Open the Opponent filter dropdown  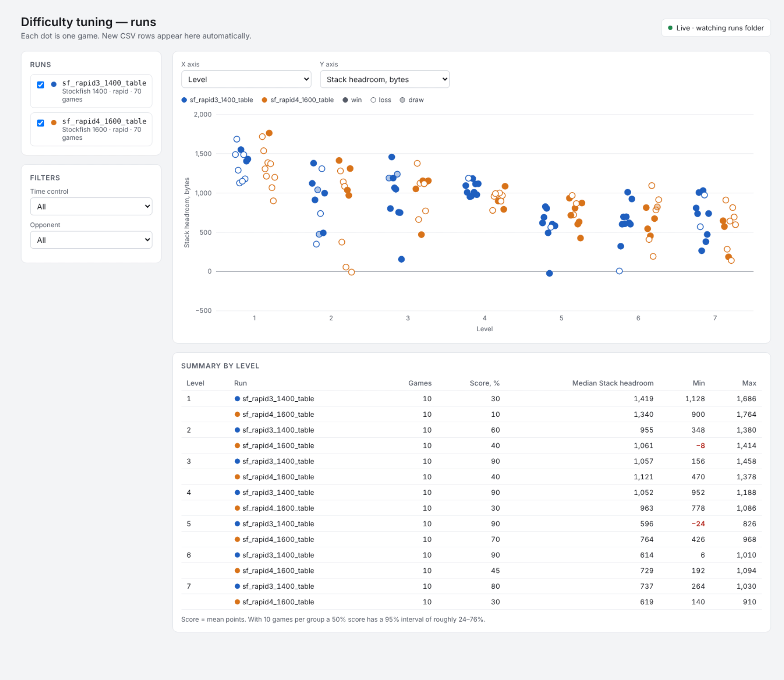click(x=91, y=240)
